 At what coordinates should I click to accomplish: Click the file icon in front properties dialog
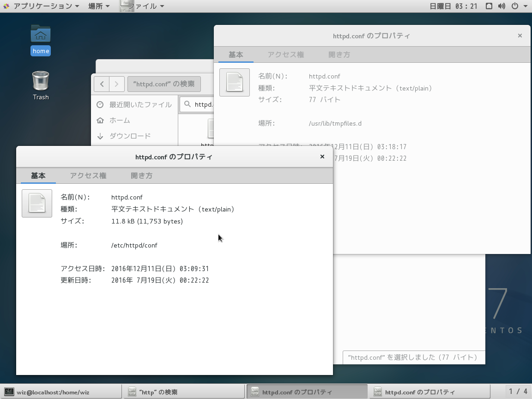click(37, 203)
